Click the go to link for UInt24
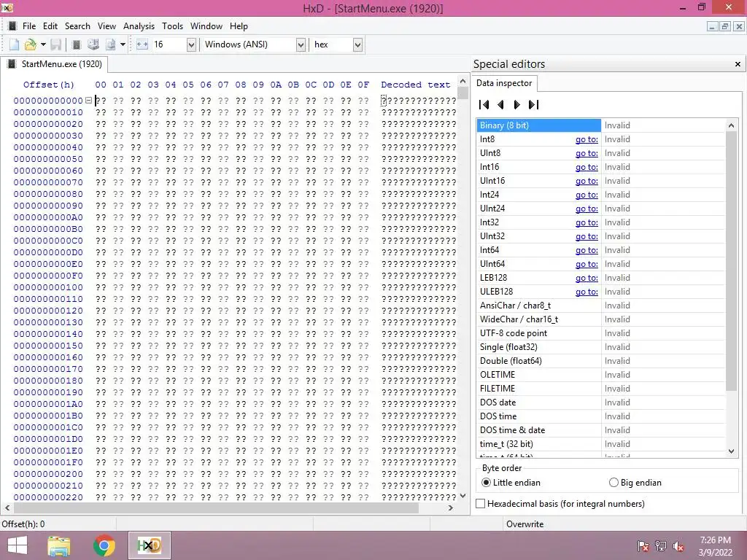The width and height of the screenshot is (747, 560). 587,209
